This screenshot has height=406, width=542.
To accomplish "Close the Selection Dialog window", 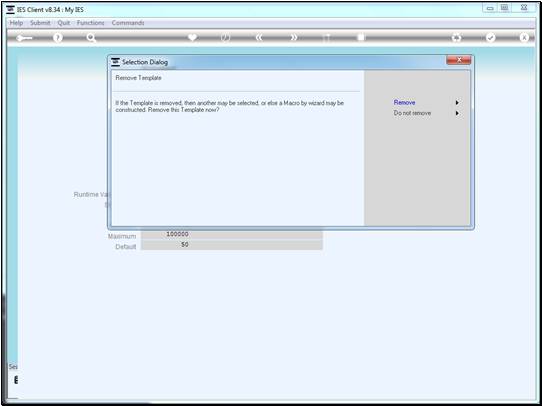I will pos(459,60).
